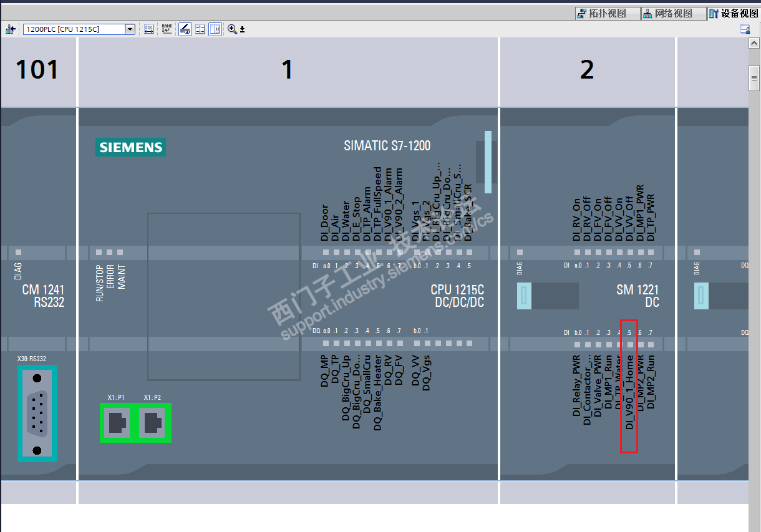Screen dimensions: 761x532
Task: Click the DI_V90_1_Home tag label
Action: pyautogui.click(x=629, y=392)
